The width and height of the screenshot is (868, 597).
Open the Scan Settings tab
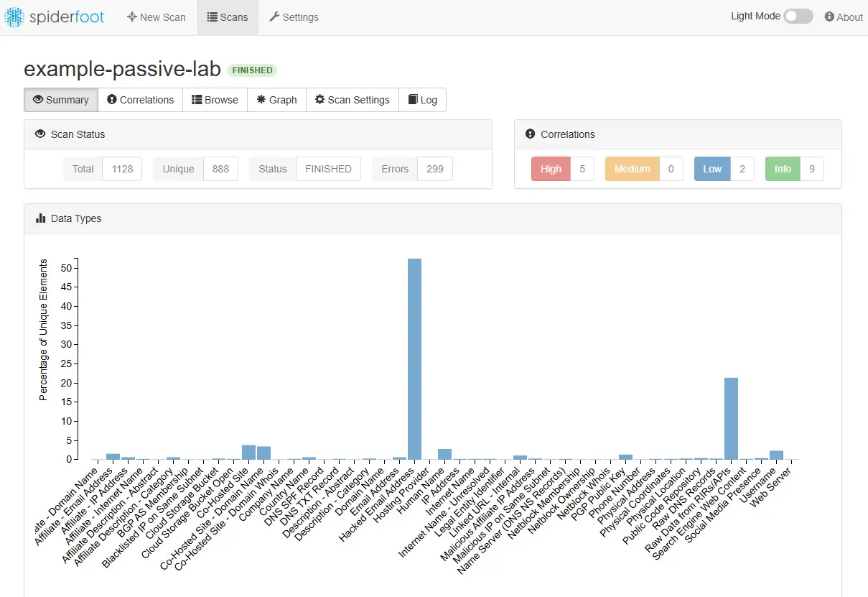pos(352,100)
